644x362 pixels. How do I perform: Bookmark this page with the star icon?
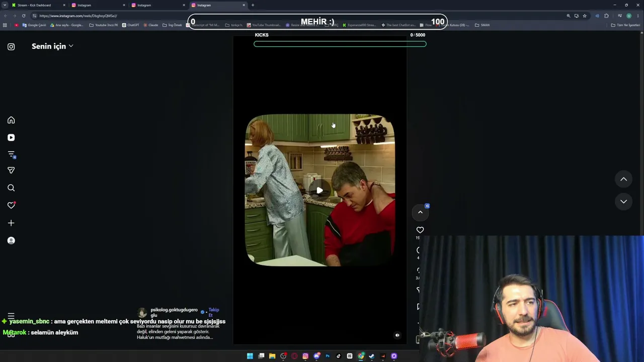point(585,16)
